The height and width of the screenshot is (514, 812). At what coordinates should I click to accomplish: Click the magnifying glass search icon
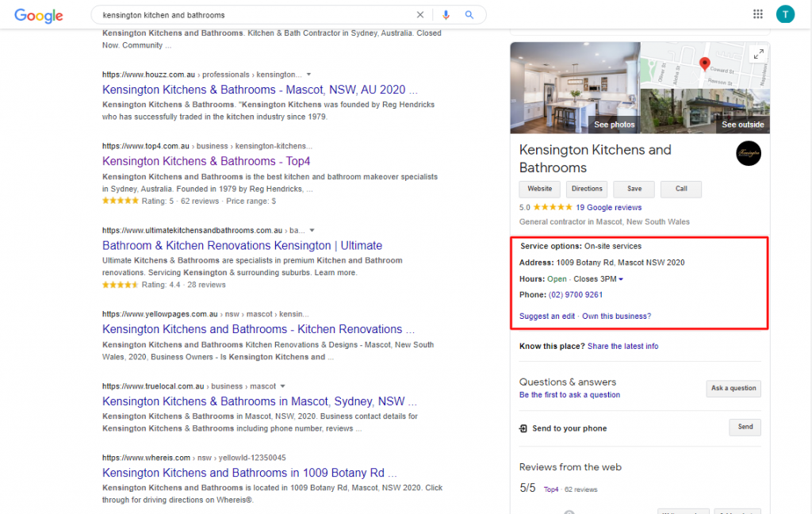(x=469, y=15)
